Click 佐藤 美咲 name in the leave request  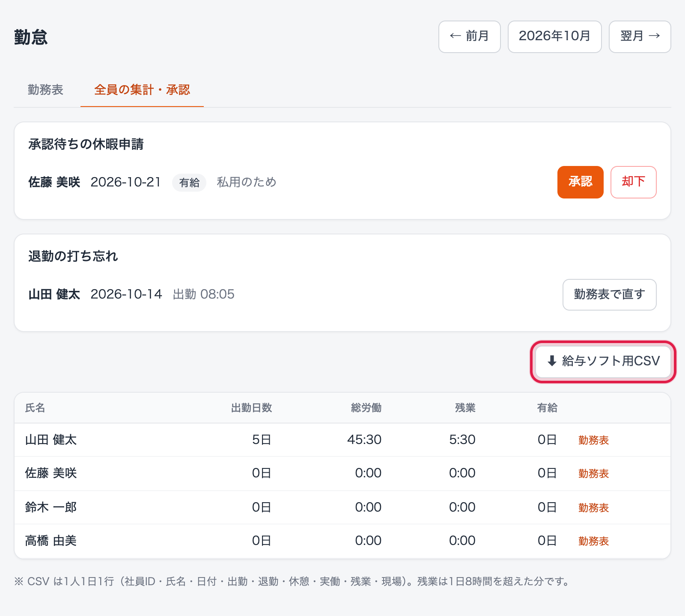[x=54, y=182]
